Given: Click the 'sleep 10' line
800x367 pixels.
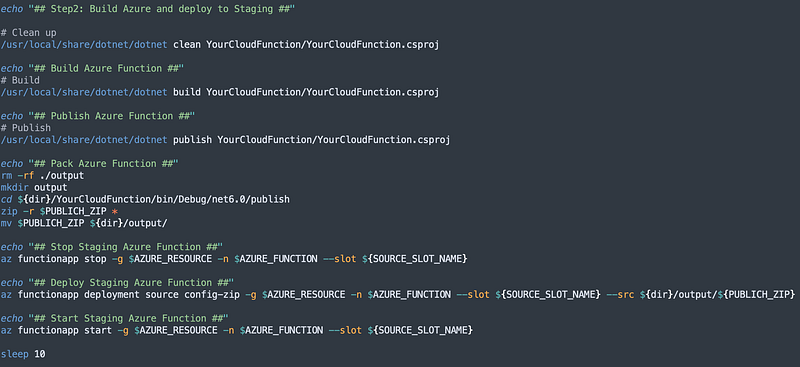Looking at the screenshot, I should tap(23, 353).
